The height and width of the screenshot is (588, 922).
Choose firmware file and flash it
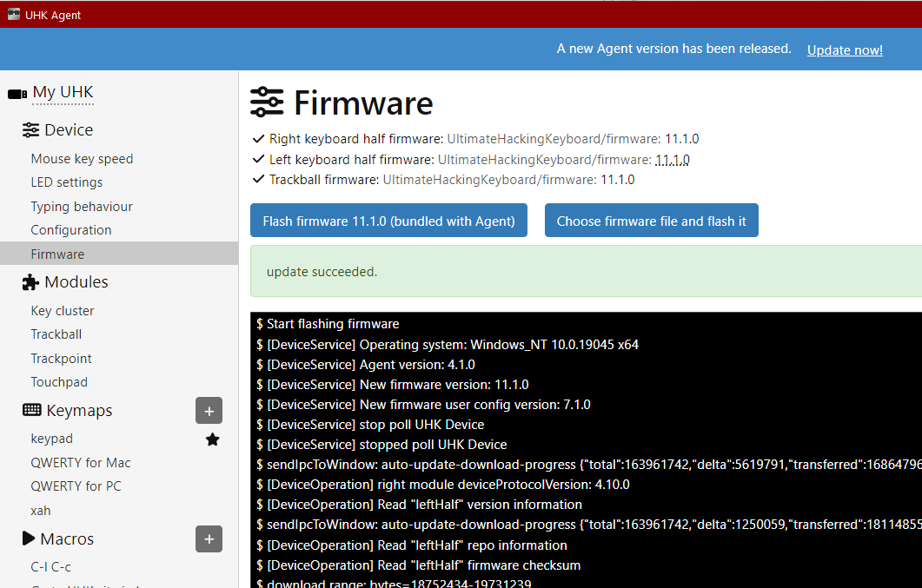[652, 221]
